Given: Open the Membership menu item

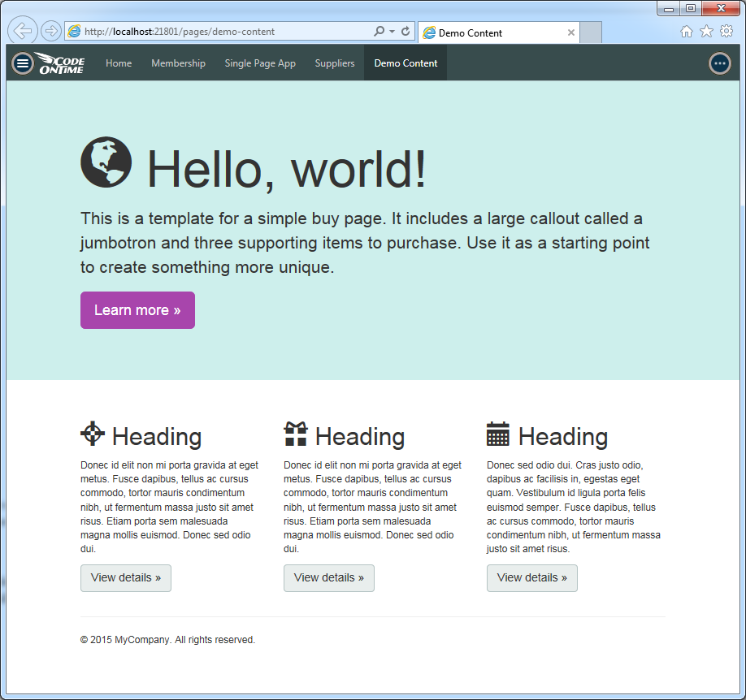Looking at the screenshot, I should click(x=179, y=63).
